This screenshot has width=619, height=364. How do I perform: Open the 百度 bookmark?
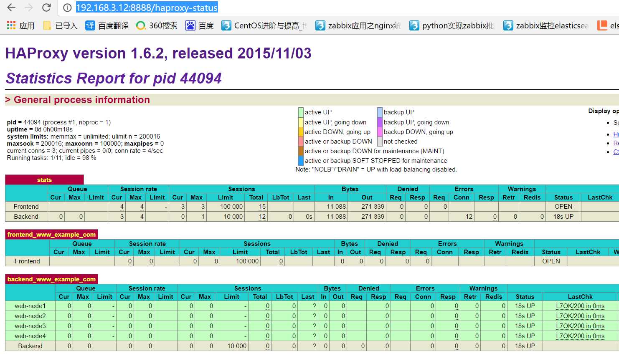click(x=200, y=25)
